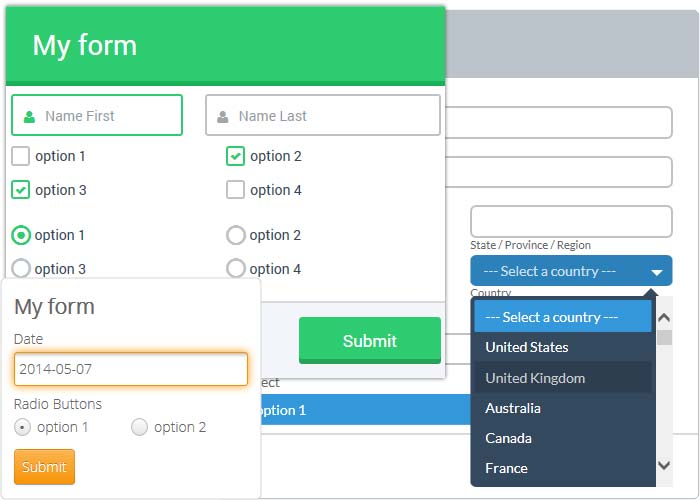700x500 pixels.
Task: Focus the Date input field
Action: point(130,369)
